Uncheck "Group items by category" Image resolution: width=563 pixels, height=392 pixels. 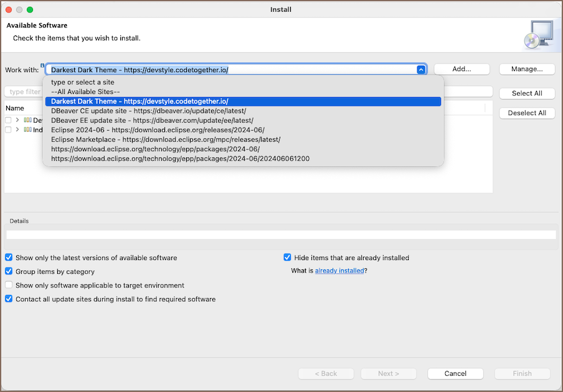pyautogui.click(x=9, y=271)
